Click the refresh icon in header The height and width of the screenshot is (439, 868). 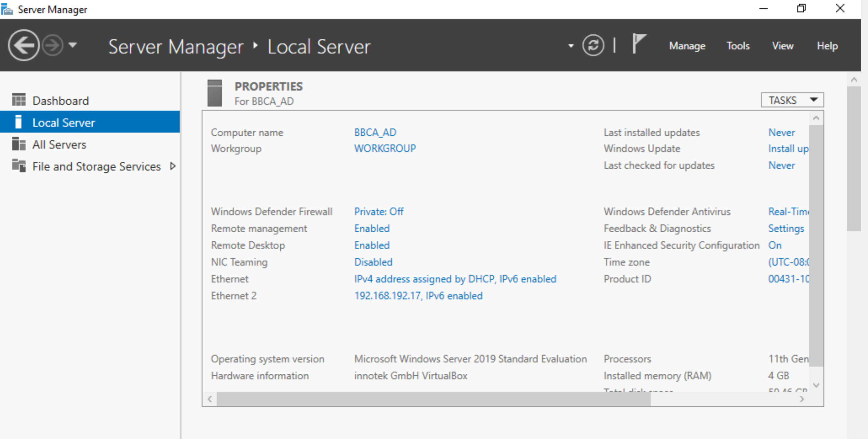coord(593,45)
